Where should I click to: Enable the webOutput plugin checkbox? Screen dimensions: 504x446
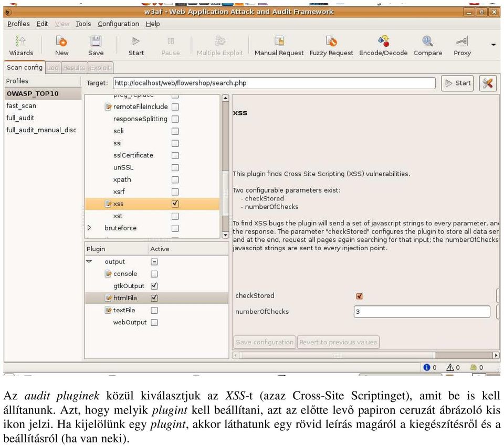click(x=154, y=322)
